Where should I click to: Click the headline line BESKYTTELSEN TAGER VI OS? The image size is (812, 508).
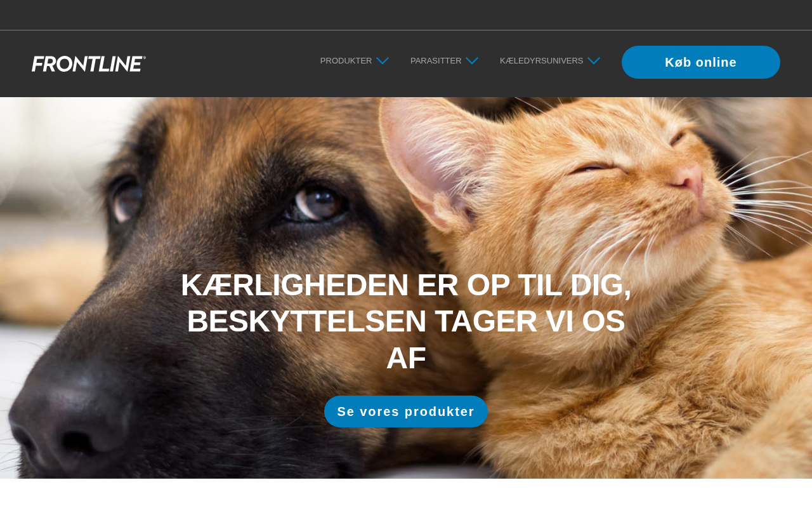coord(406,321)
